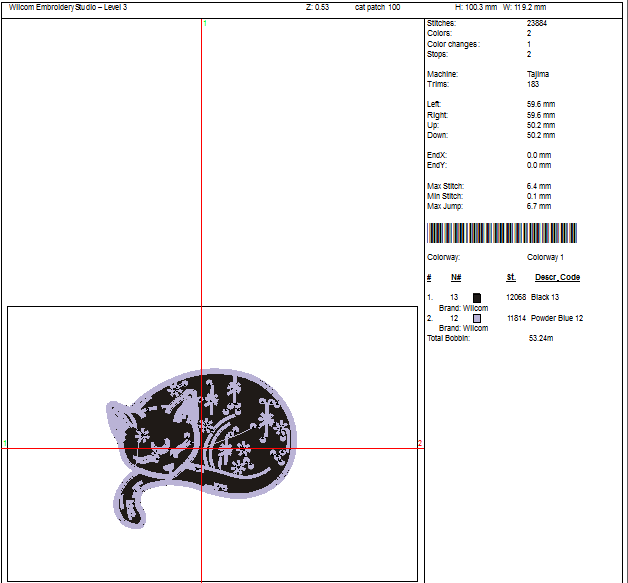The image size is (628, 583).
Task: Click the Wilcom Embroidery Studio title text
Action: (69, 7)
